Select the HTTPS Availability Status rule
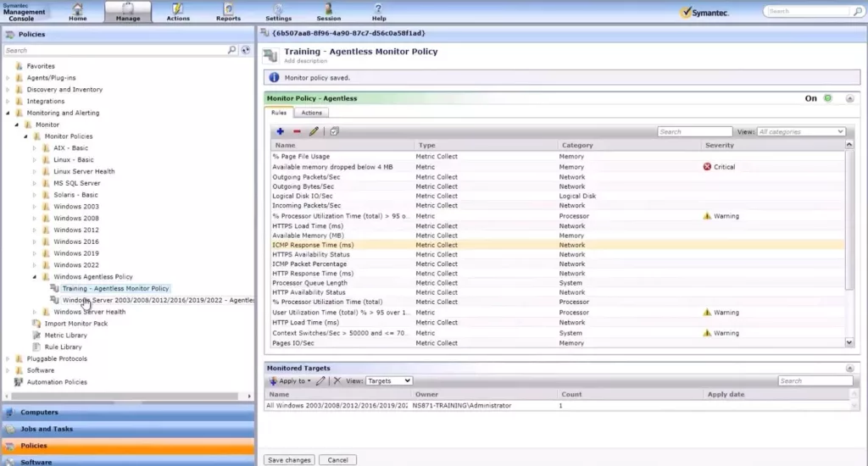 558,254
